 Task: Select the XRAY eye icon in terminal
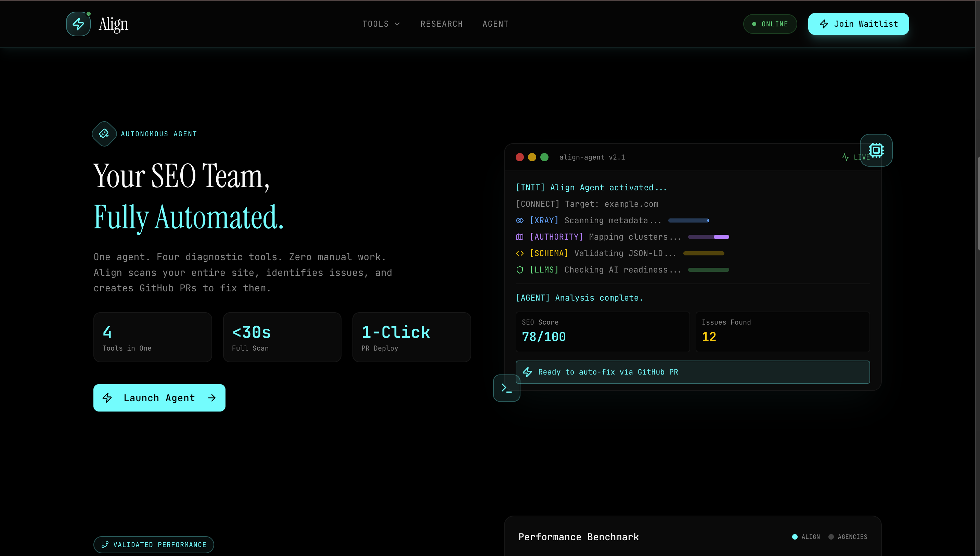(x=519, y=220)
